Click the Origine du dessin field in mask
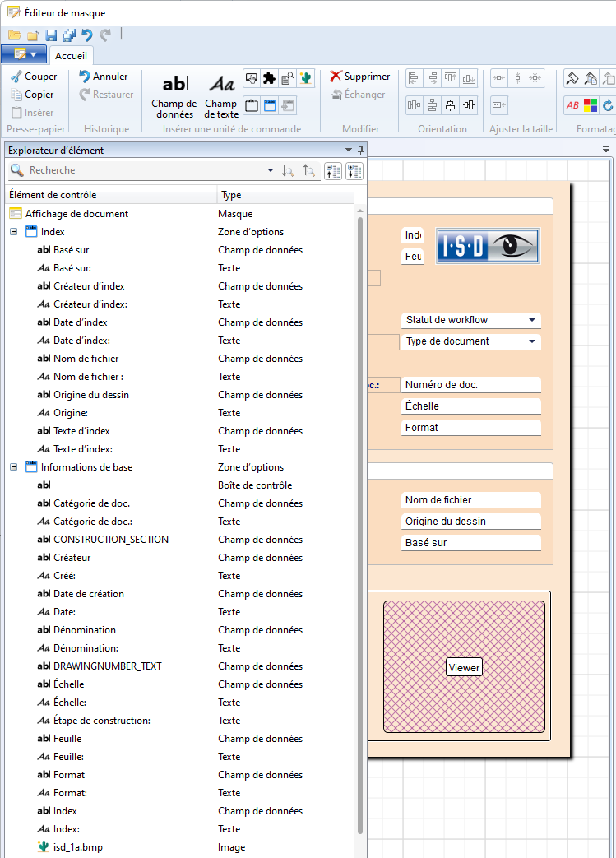 [x=471, y=522]
